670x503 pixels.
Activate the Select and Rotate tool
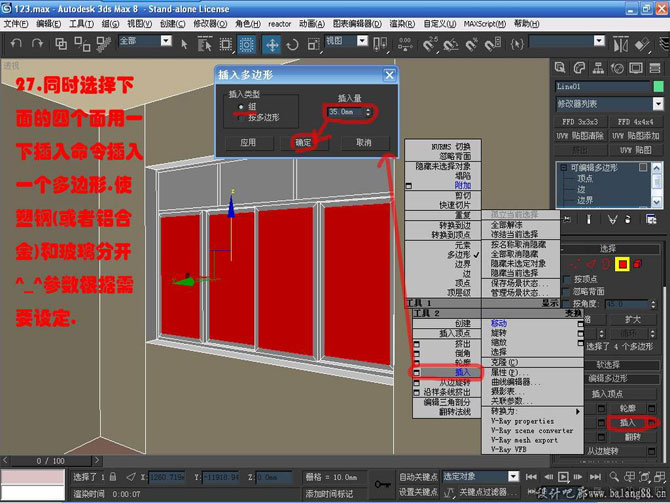pyautogui.click(x=293, y=44)
